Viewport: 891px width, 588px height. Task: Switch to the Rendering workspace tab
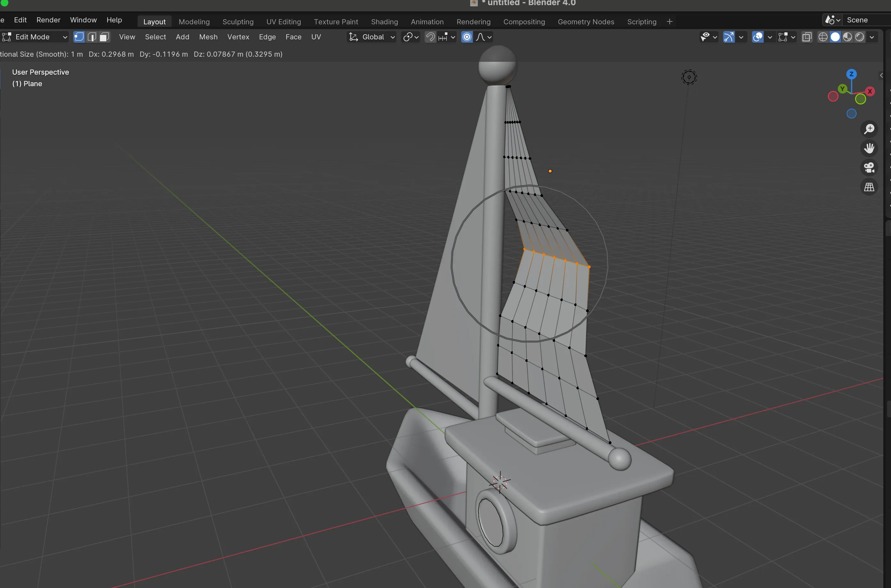(x=473, y=22)
